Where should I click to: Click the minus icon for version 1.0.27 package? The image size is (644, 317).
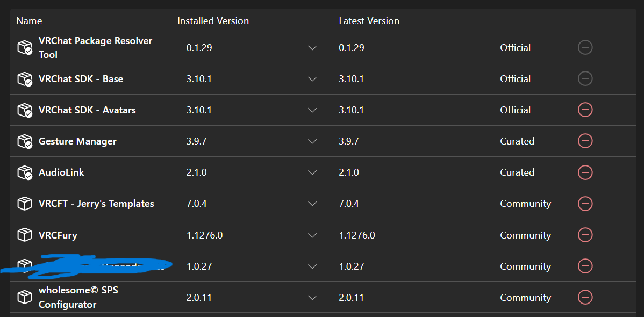(x=585, y=266)
